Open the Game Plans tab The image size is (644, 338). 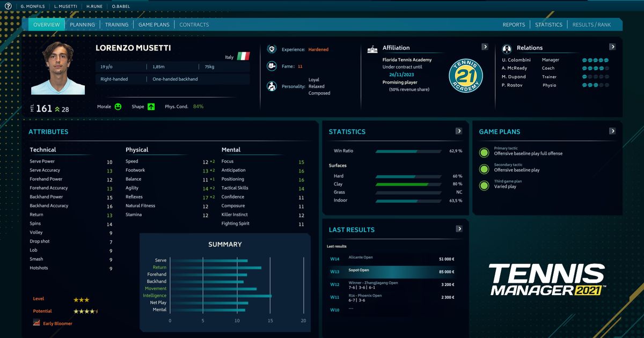tap(154, 25)
